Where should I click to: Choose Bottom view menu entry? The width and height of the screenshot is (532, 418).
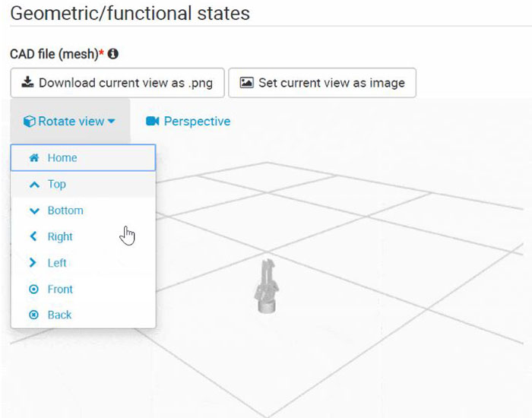tap(65, 211)
